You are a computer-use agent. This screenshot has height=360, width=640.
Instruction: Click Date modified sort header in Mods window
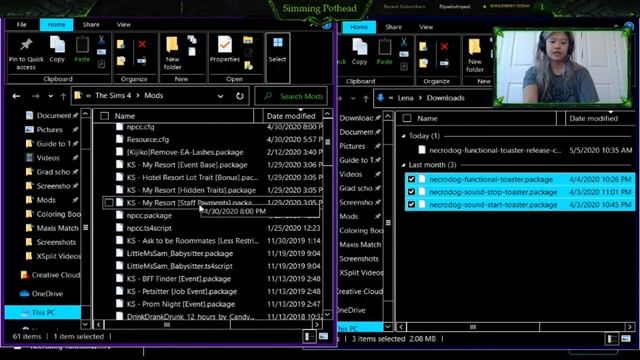pos(291,116)
